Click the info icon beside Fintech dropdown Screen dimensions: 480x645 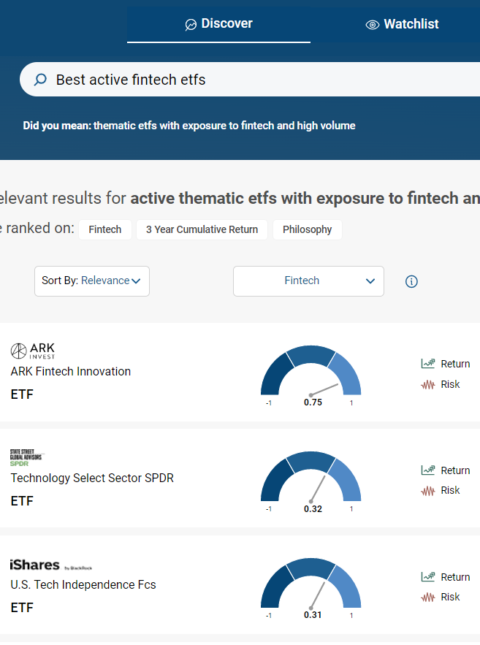(x=411, y=281)
